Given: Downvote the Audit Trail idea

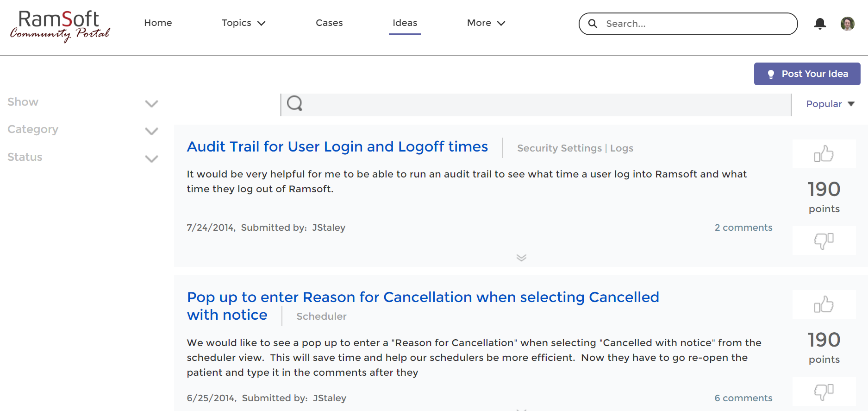Looking at the screenshot, I should pyautogui.click(x=824, y=240).
